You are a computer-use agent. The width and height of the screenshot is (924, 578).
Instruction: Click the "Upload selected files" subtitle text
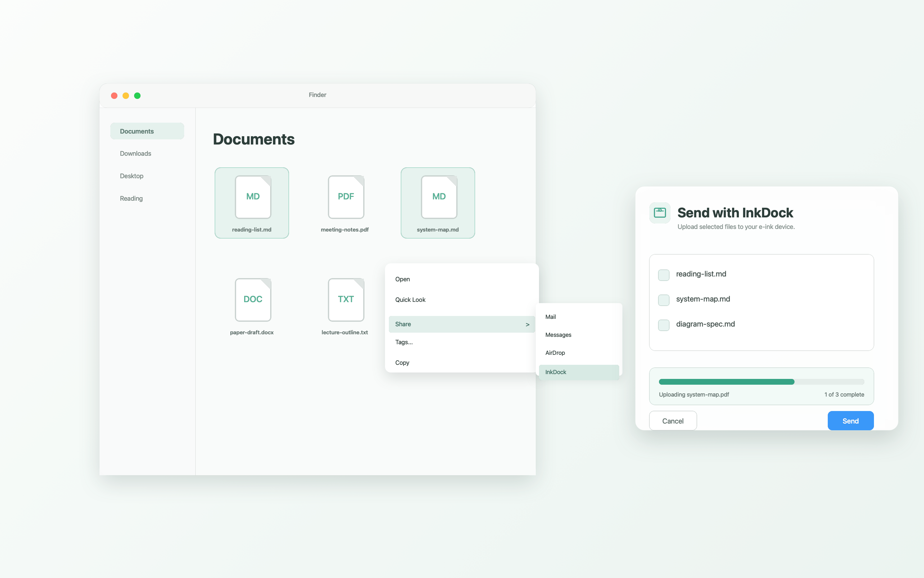pos(736,227)
